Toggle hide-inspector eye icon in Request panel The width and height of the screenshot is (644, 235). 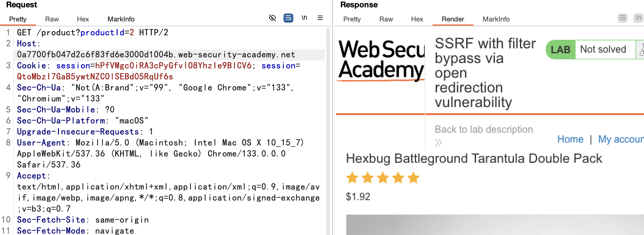tap(272, 18)
